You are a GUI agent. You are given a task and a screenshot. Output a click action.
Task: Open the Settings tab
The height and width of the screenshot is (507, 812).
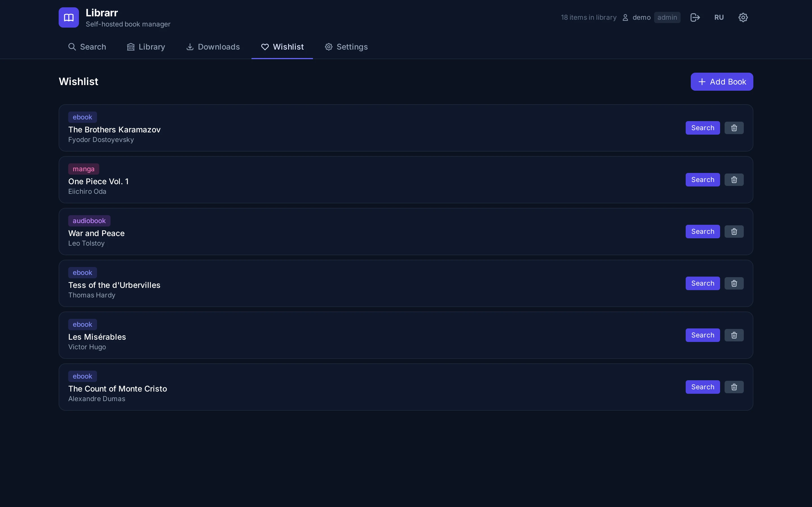[x=346, y=47]
